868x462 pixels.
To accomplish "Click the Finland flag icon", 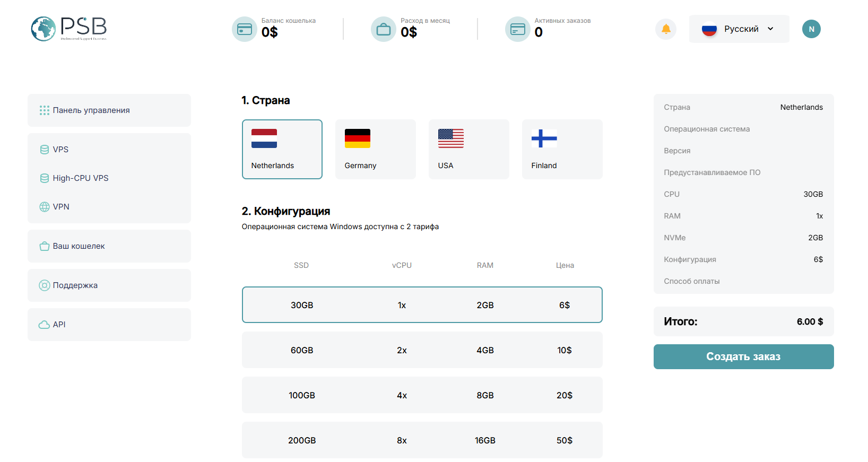I will tap(544, 138).
